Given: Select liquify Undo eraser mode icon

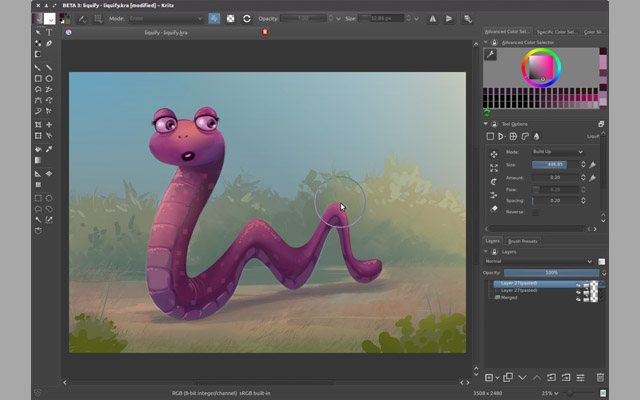Looking at the screenshot, I should 494,209.
